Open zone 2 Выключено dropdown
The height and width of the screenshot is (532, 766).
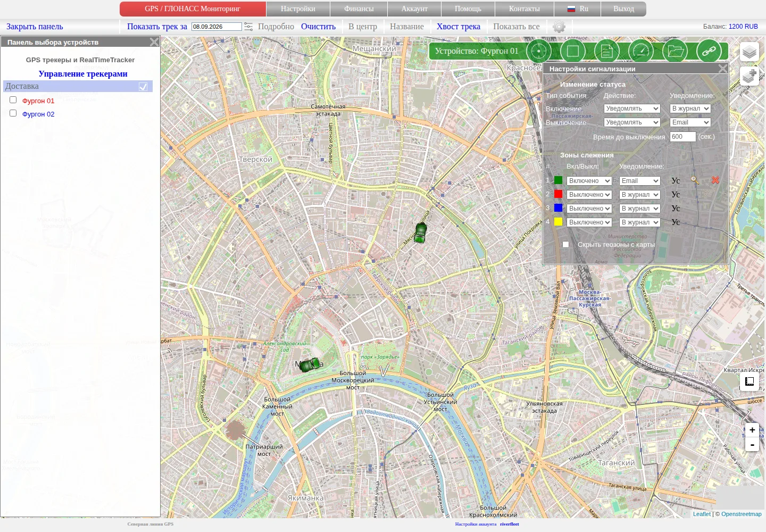click(589, 195)
